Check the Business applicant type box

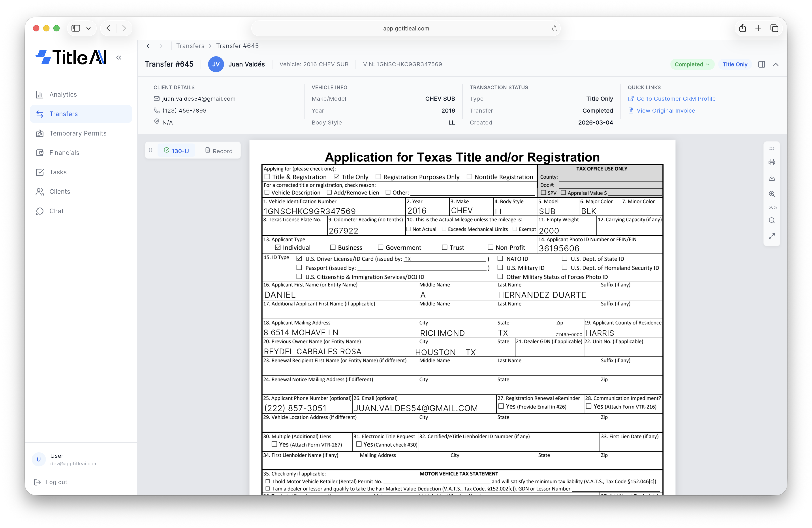tap(333, 247)
